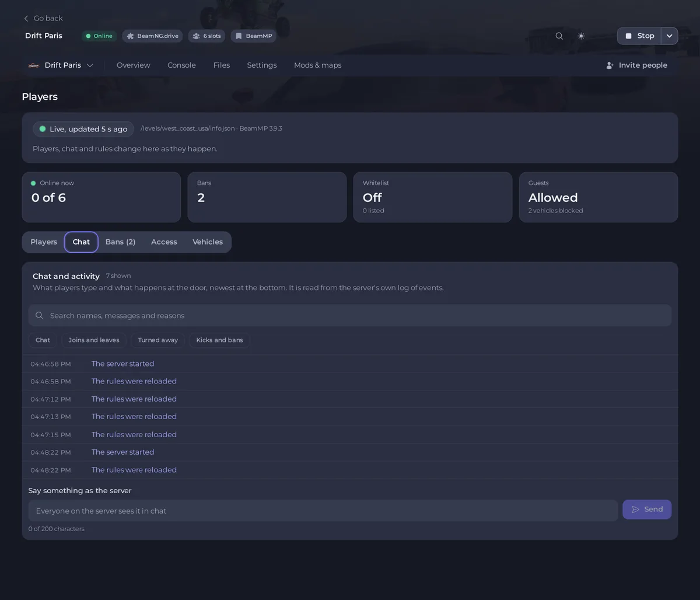Click the Guests Allowed card
Viewport: 700px width, 600px height.
pos(598,197)
